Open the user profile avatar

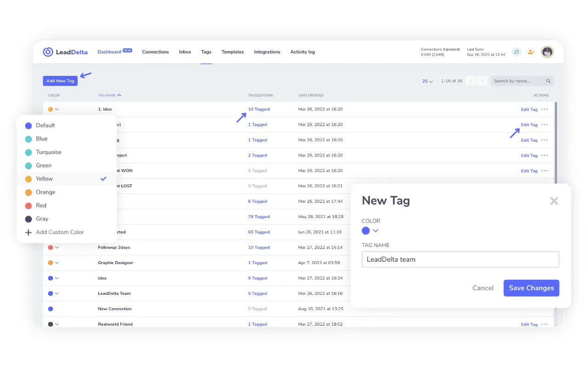tap(547, 52)
